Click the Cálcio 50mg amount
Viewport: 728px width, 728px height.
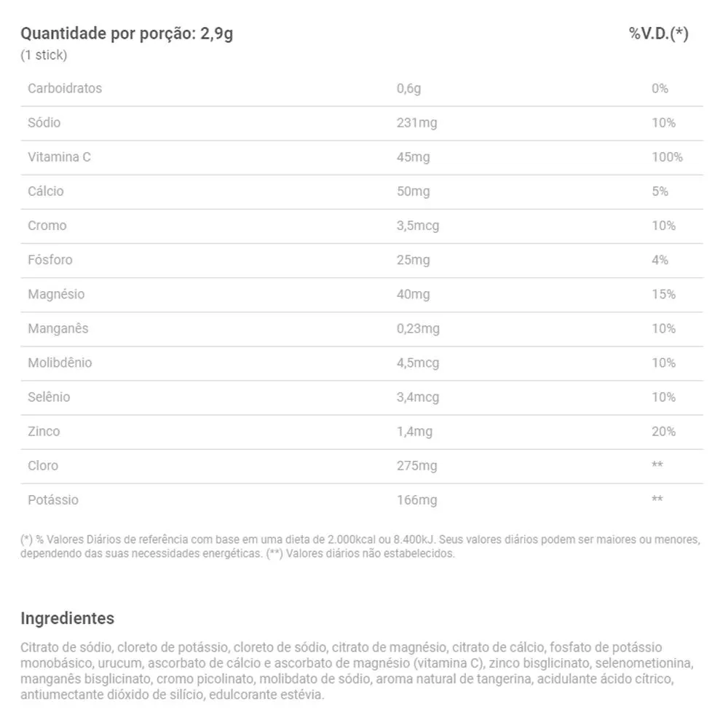pyautogui.click(x=413, y=191)
